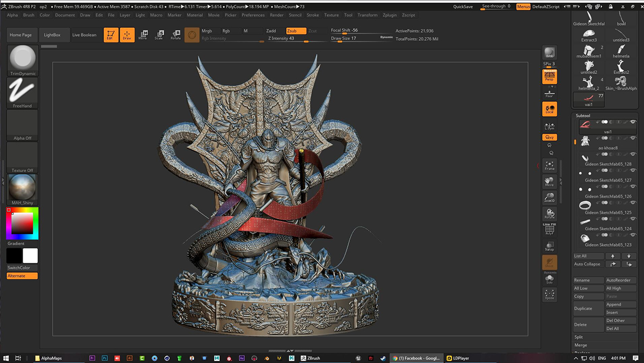Click the Duplicate subtool button
The width and height of the screenshot is (644, 363).
point(583,308)
